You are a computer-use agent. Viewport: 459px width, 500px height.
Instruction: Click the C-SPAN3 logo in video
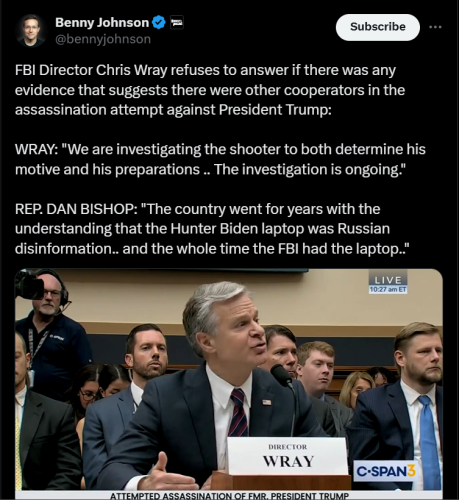point(386,471)
